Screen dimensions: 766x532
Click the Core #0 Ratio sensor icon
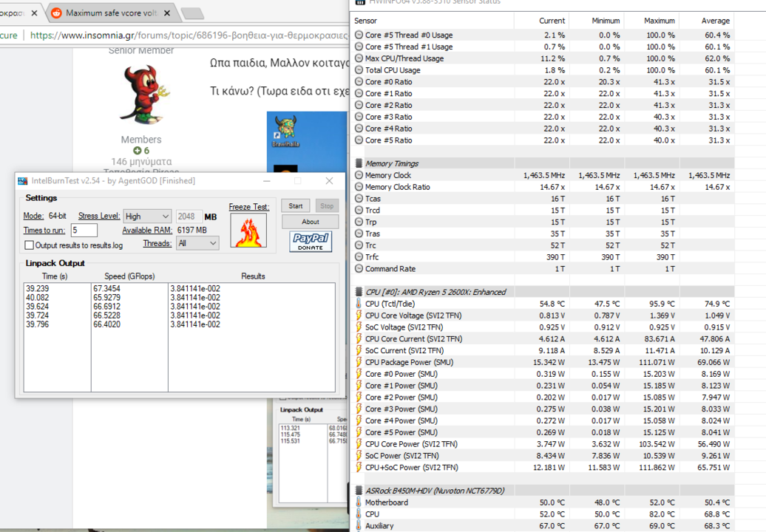[x=359, y=82]
